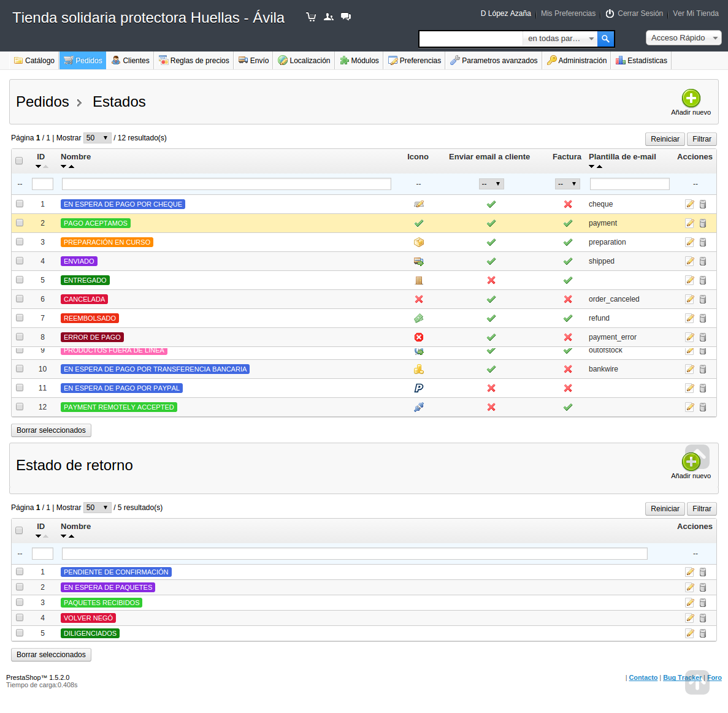Switch to the Clientes tab

pos(129,60)
